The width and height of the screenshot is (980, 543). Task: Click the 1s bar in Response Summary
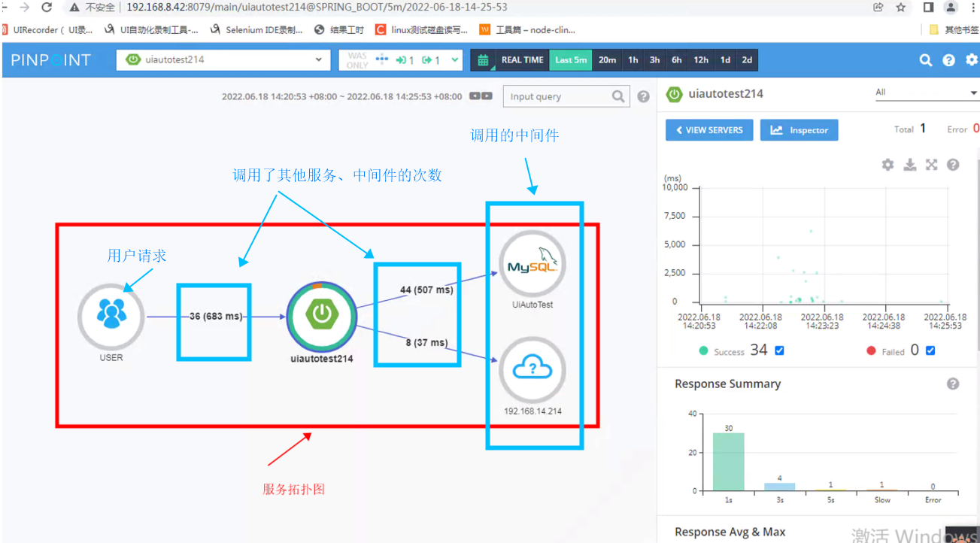(x=728, y=462)
